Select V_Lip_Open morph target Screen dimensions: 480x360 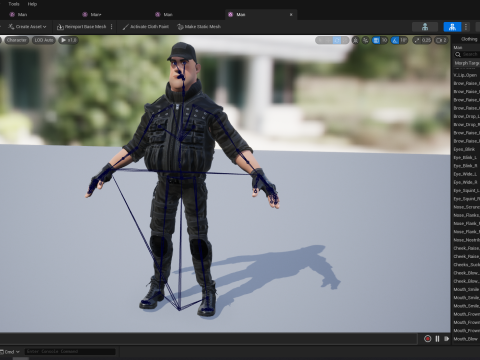coord(466,75)
